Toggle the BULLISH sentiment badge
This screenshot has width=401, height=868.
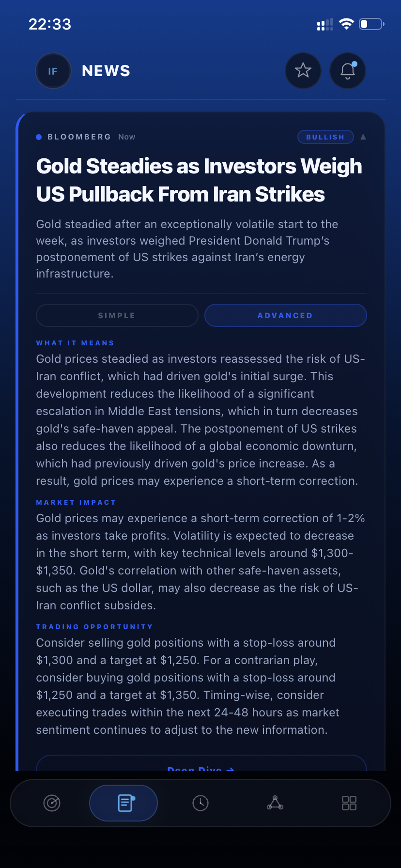(x=325, y=137)
